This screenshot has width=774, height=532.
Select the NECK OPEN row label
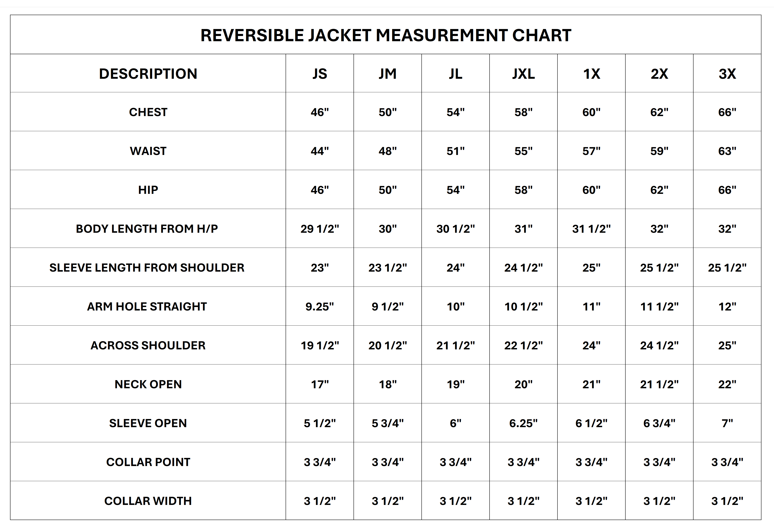click(x=148, y=384)
